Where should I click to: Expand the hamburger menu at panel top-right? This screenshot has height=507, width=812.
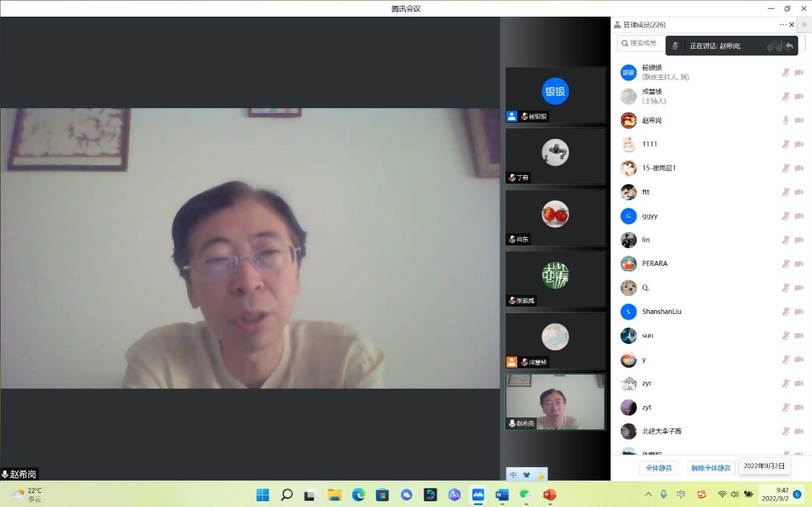click(804, 25)
